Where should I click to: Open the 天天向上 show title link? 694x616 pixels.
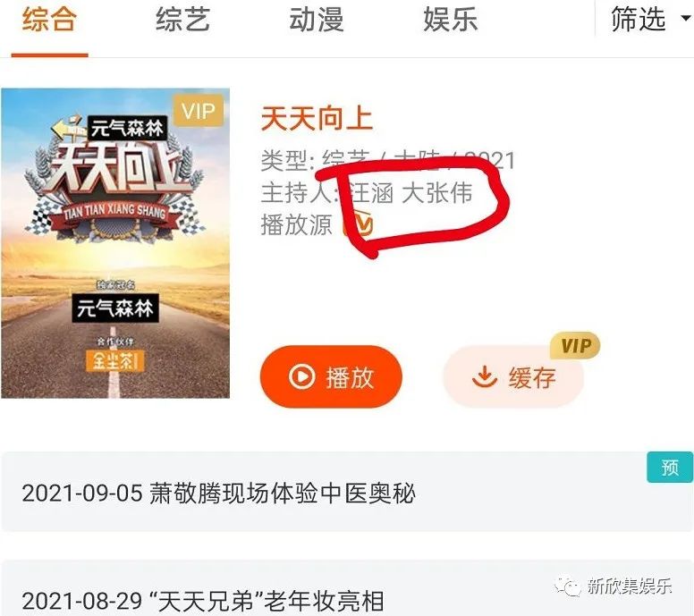click(x=317, y=119)
